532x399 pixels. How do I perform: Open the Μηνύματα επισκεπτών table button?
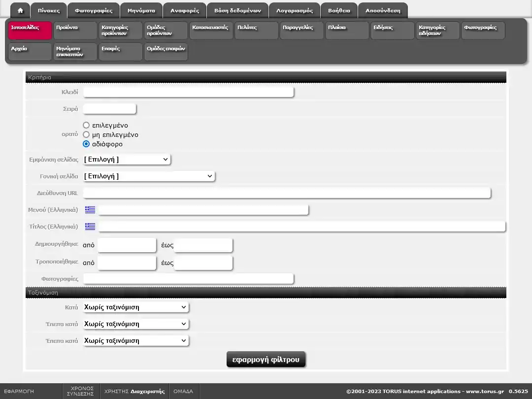tap(75, 52)
